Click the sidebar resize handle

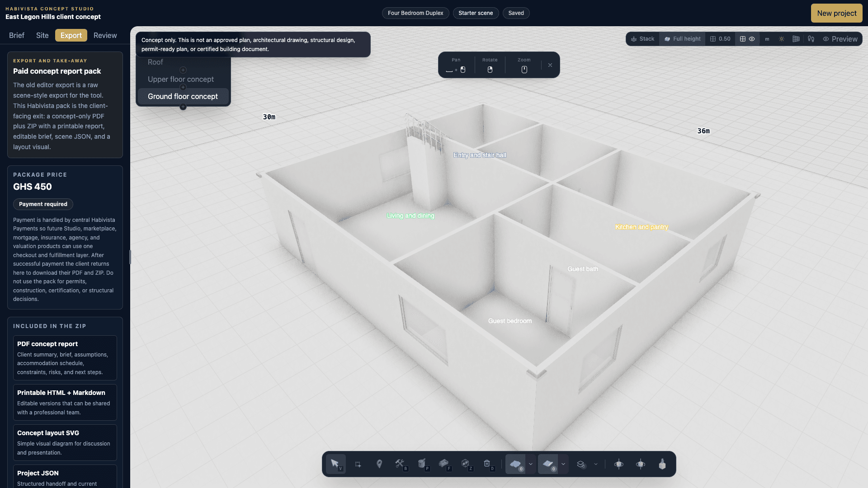(130, 257)
